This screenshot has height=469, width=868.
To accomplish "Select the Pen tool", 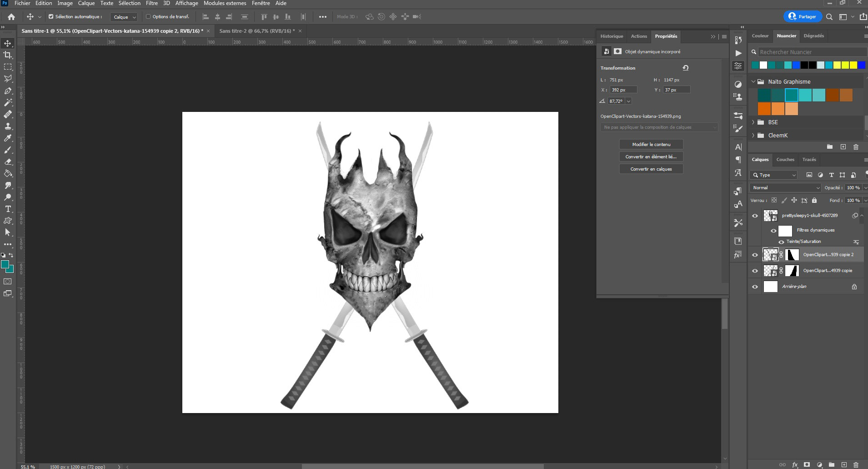I will pos(8,91).
